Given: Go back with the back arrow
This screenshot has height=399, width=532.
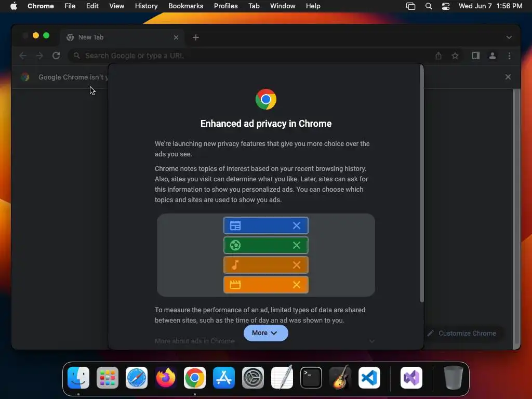Looking at the screenshot, I should (x=23, y=56).
